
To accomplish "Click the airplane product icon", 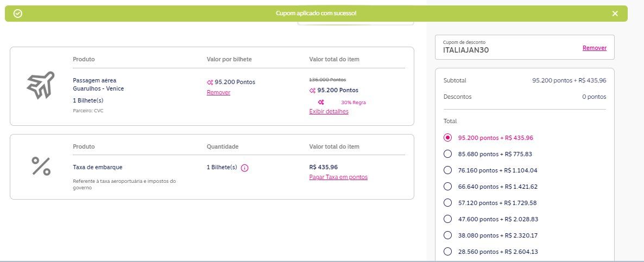I will click(41, 85).
